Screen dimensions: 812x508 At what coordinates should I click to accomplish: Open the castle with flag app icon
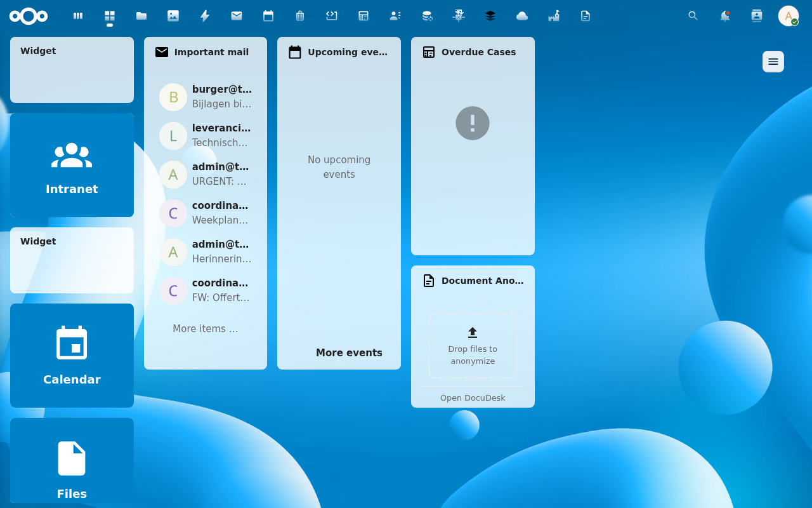click(554, 16)
